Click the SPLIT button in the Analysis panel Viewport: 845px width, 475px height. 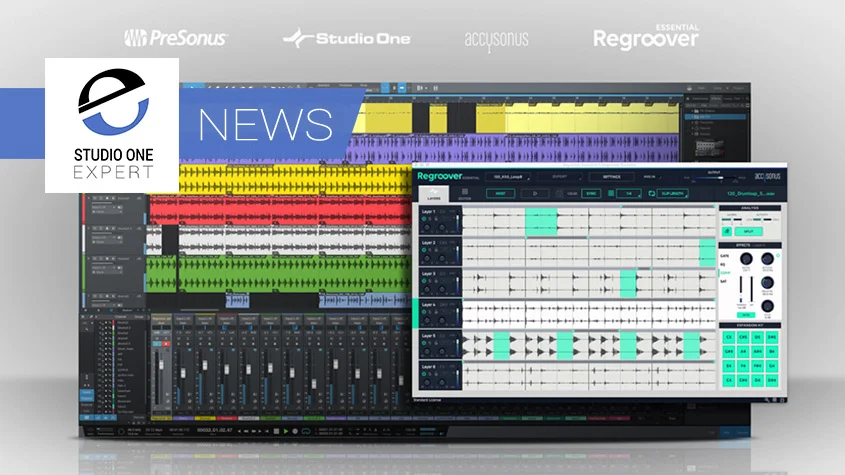(749, 231)
